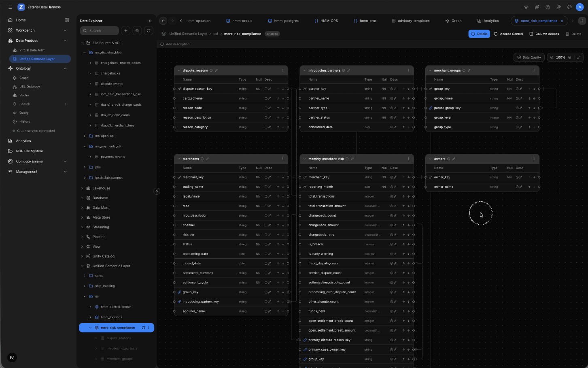Expand the Lakehouse tree node

tap(82, 188)
